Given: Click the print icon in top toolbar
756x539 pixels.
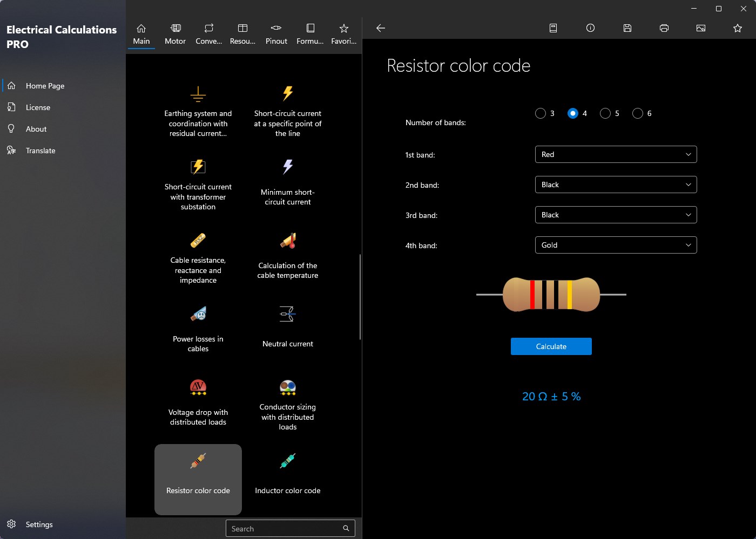Looking at the screenshot, I should pos(664,28).
